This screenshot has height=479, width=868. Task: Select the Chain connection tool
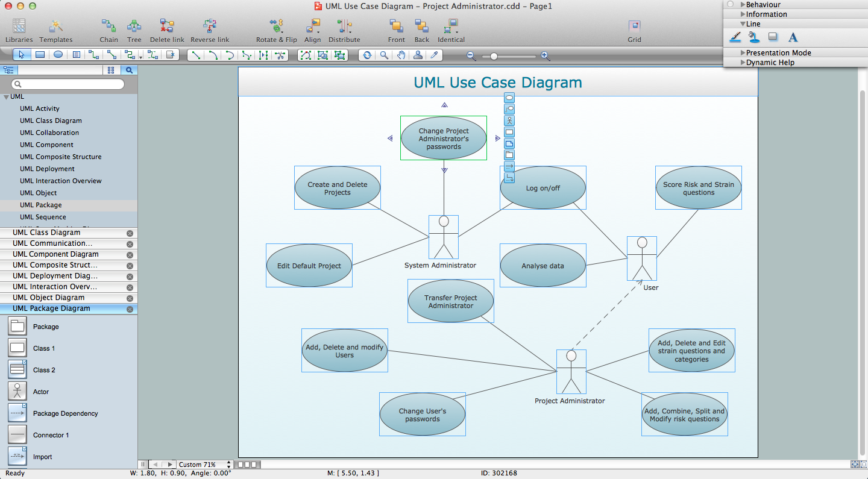click(108, 27)
